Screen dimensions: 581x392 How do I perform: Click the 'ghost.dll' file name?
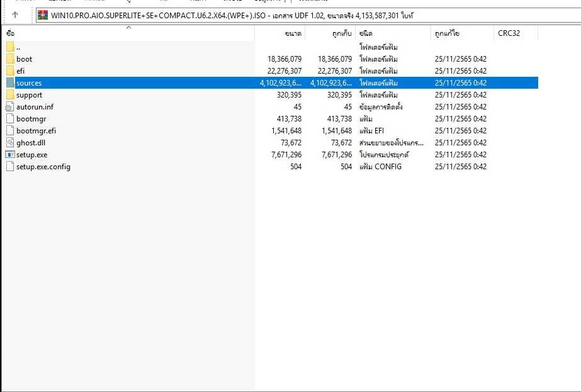31,143
